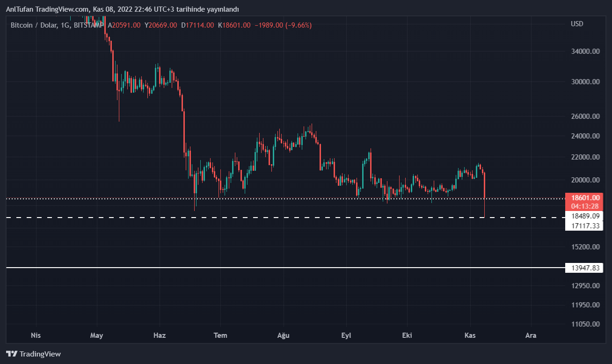Click the 11050.00 price axis label
The height and width of the screenshot is (364, 612).
pos(585,324)
